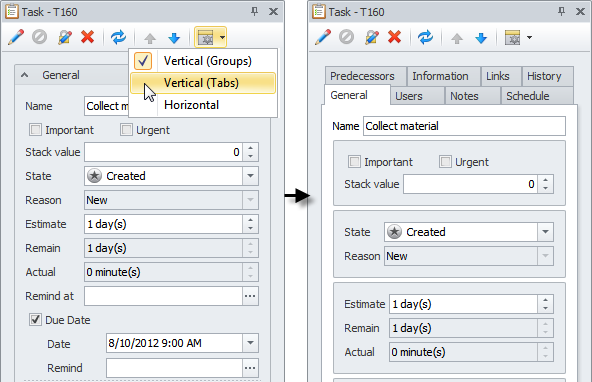Click the blue down arrow in left toolbar
The height and width of the screenshot is (382, 592).
coord(174,38)
